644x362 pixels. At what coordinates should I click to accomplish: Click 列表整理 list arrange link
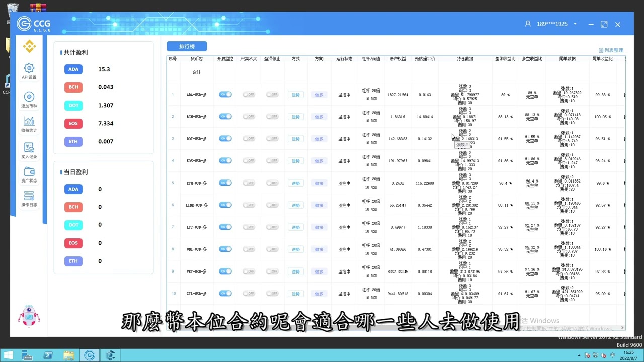611,50
